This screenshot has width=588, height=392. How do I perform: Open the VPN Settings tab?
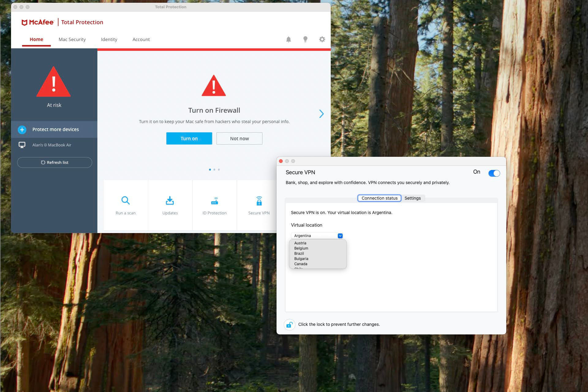[412, 198]
